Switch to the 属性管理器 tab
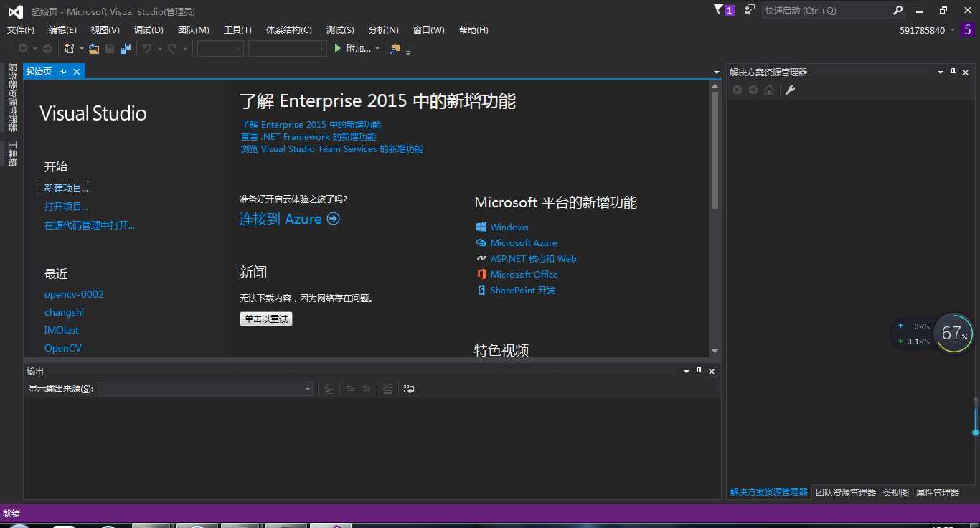 point(938,492)
